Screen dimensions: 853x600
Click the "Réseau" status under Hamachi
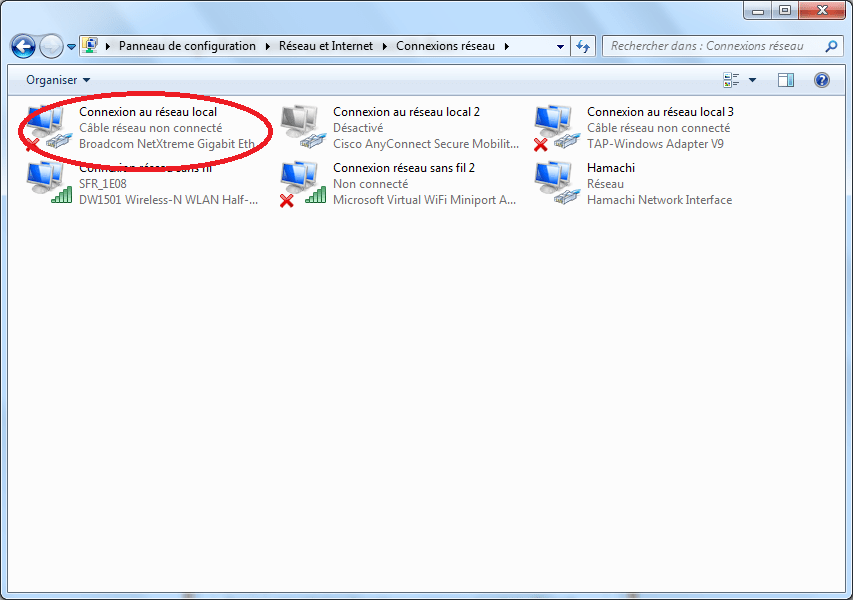(x=605, y=184)
